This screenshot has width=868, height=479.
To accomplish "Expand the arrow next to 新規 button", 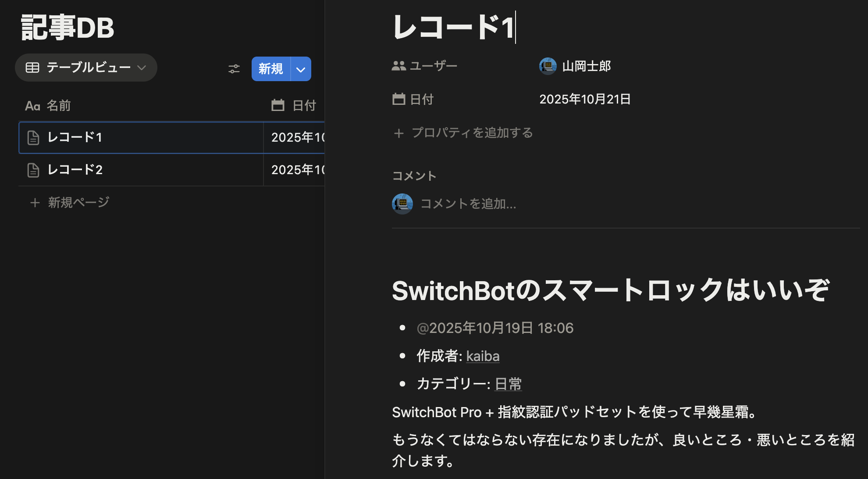I will 301,69.
